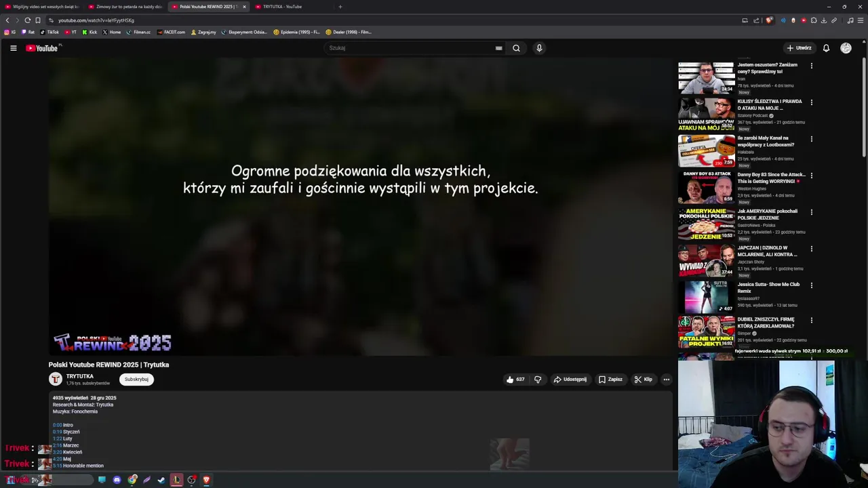This screenshot has width=868, height=488.
Task: Open Brave browser from the taskbar
Action: (206, 480)
